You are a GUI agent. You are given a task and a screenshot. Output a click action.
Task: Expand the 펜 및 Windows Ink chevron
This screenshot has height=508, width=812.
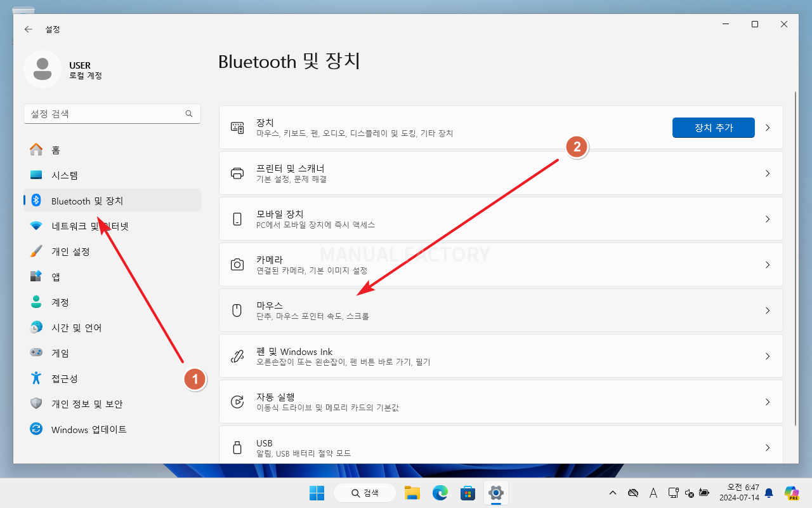[x=768, y=356]
